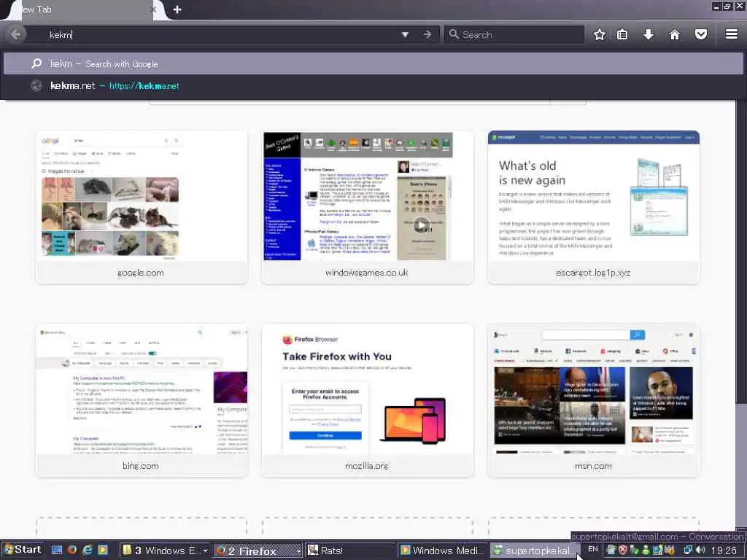Launch Windows Media Player quick launch icon
This screenshot has height=560, width=747.
(102, 550)
